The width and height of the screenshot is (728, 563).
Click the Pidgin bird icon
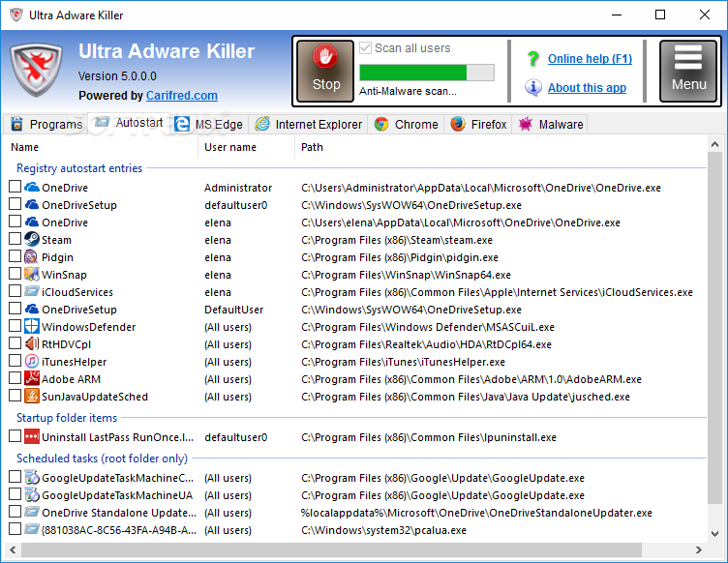[x=32, y=256]
